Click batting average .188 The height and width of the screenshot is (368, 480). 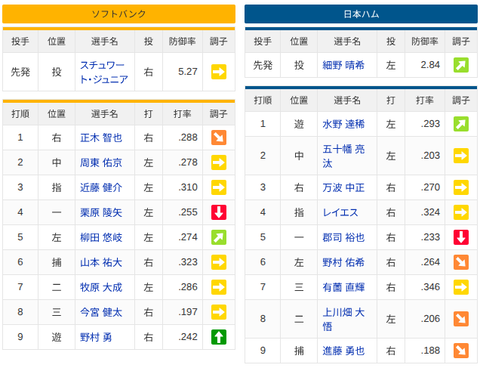click(430, 351)
